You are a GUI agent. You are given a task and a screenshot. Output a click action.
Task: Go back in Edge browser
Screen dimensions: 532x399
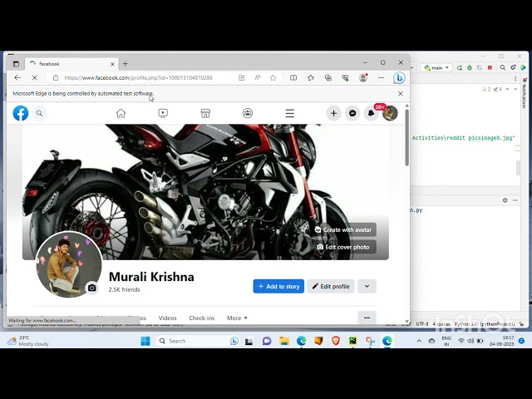click(17, 77)
